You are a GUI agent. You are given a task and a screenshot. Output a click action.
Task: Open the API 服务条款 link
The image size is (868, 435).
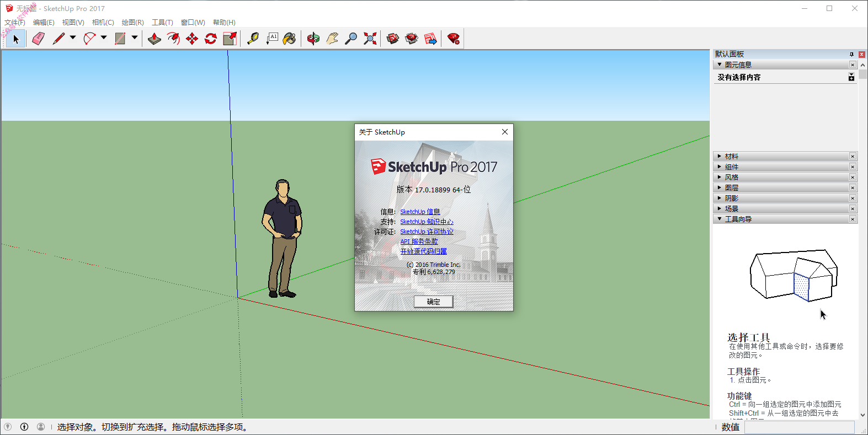coord(419,241)
